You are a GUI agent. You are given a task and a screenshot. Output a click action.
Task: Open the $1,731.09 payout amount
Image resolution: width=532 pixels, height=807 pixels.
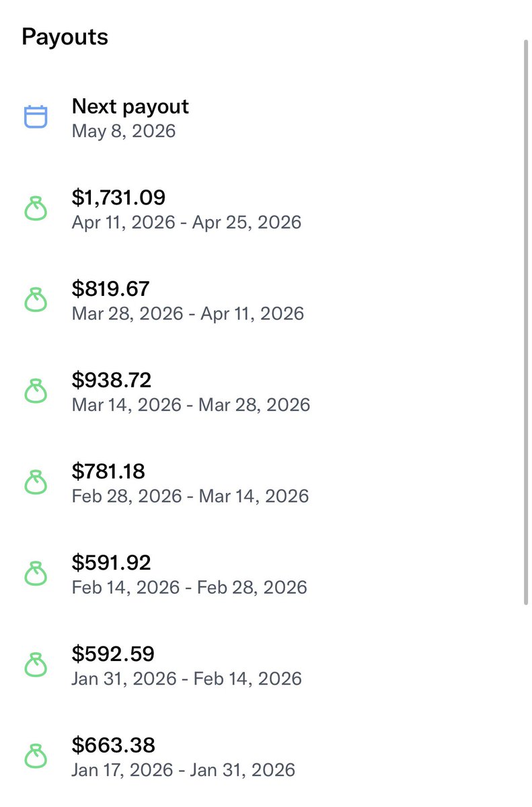(x=118, y=198)
